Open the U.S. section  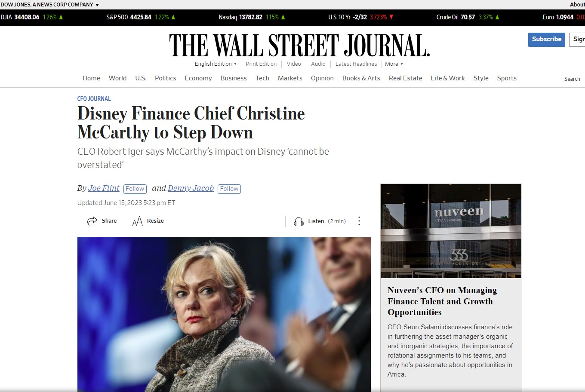coord(141,78)
